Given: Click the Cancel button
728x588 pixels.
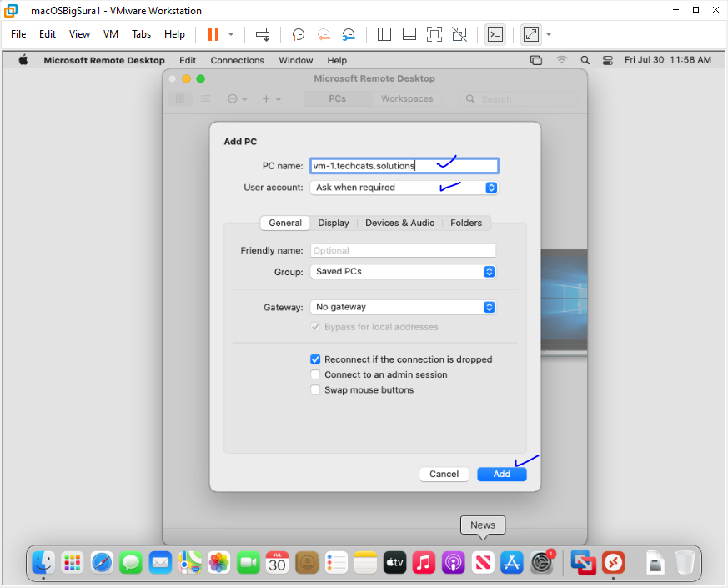Looking at the screenshot, I should [444, 474].
